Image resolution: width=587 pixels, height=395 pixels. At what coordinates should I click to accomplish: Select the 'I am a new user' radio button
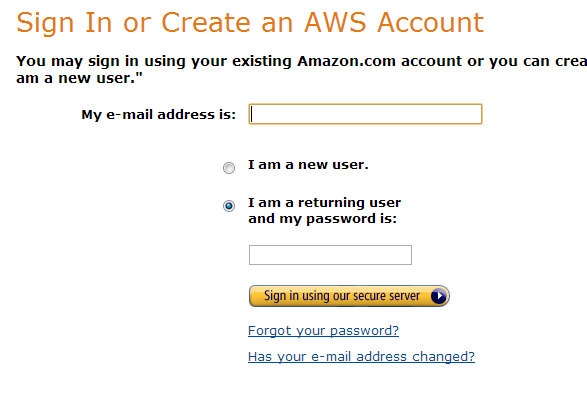[229, 167]
